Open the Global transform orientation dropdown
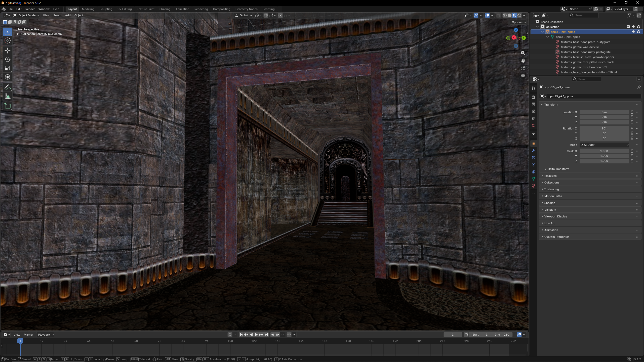This screenshot has width=644, height=362. click(243, 15)
